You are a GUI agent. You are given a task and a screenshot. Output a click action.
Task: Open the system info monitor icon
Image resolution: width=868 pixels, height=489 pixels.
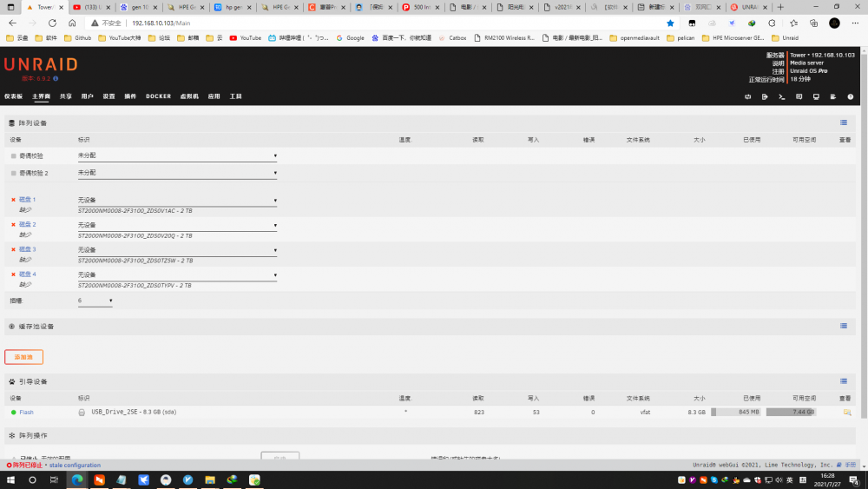tap(816, 96)
